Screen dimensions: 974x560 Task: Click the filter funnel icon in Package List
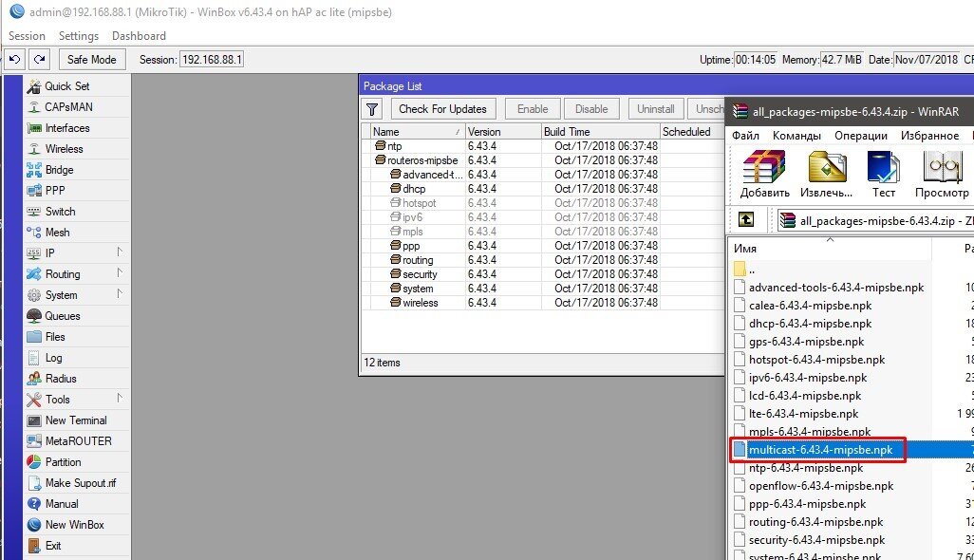[x=372, y=109]
